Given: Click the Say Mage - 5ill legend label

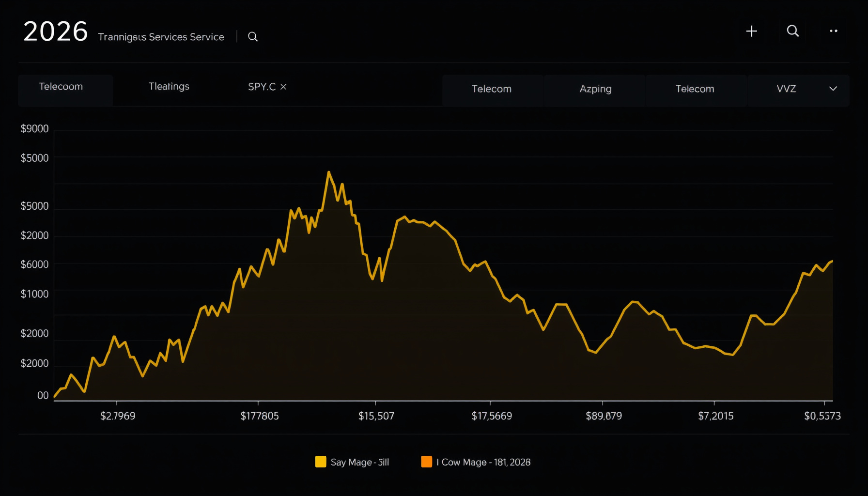Looking at the screenshot, I should tap(360, 463).
